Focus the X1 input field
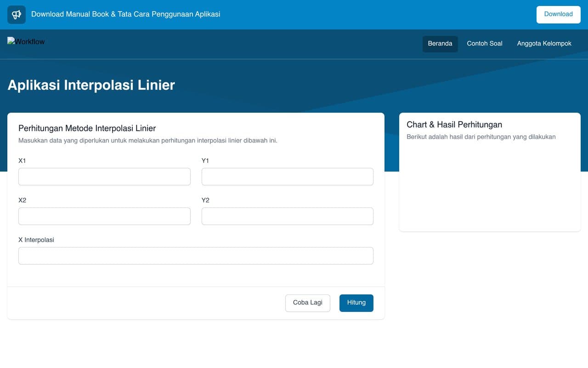 [104, 177]
